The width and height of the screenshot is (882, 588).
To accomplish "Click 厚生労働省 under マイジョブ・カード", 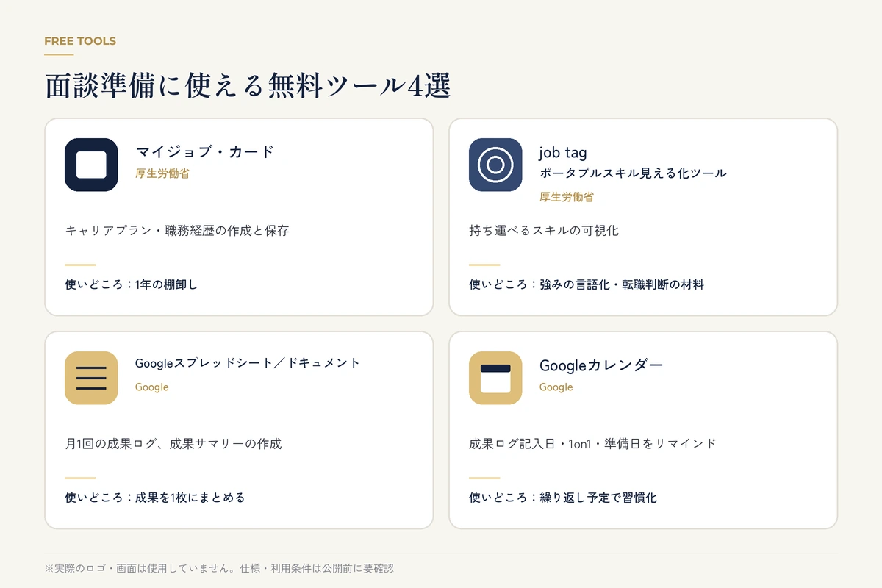I will (162, 174).
